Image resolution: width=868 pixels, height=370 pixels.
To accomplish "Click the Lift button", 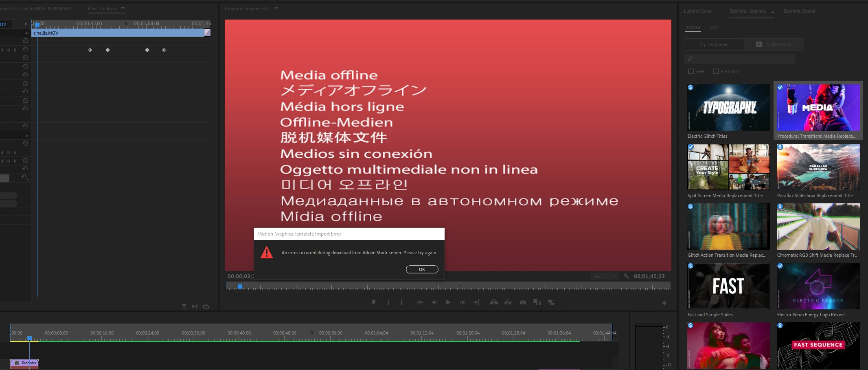I will pos(494,302).
